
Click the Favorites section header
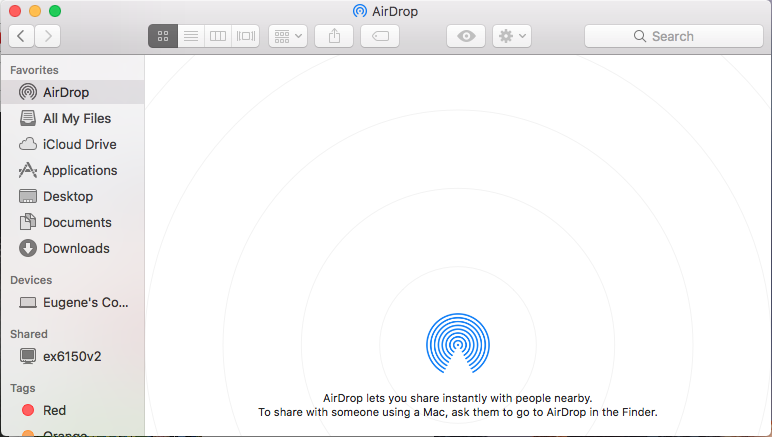[34, 70]
